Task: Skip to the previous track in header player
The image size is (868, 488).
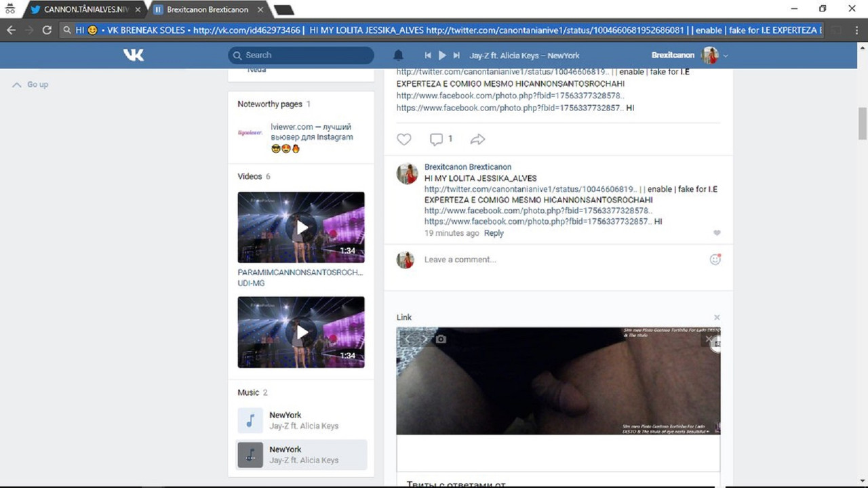Action: 428,56
